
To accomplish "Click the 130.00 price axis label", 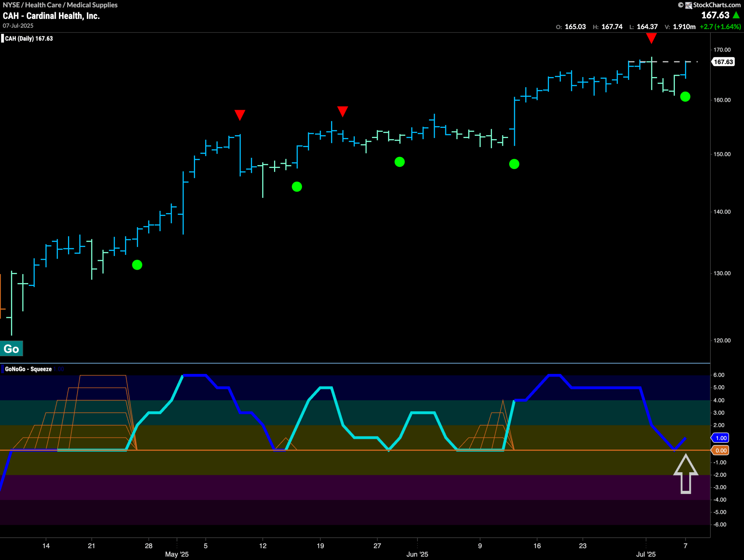I will (x=722, y=273).
